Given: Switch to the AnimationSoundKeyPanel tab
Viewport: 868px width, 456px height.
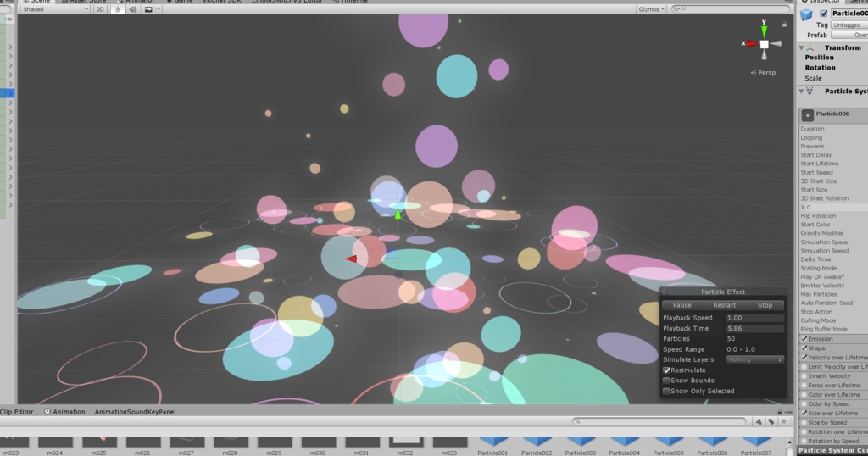Looking at the screenshot, I should point(135,412).
